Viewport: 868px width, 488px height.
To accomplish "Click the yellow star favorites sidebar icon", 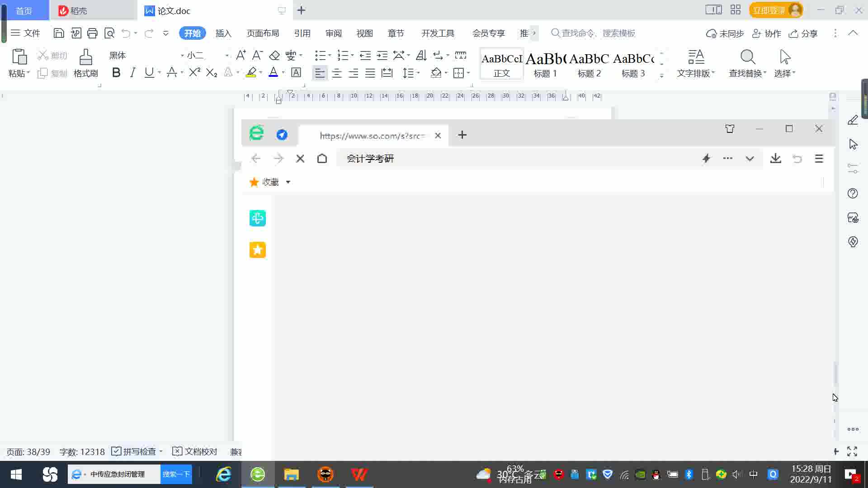I will (x=257, y=250).
